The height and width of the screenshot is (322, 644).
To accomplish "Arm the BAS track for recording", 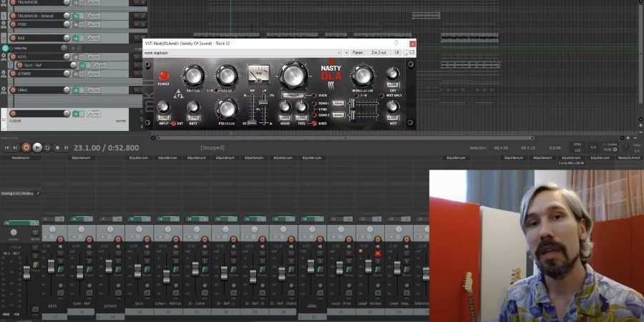I will [13, 38].
